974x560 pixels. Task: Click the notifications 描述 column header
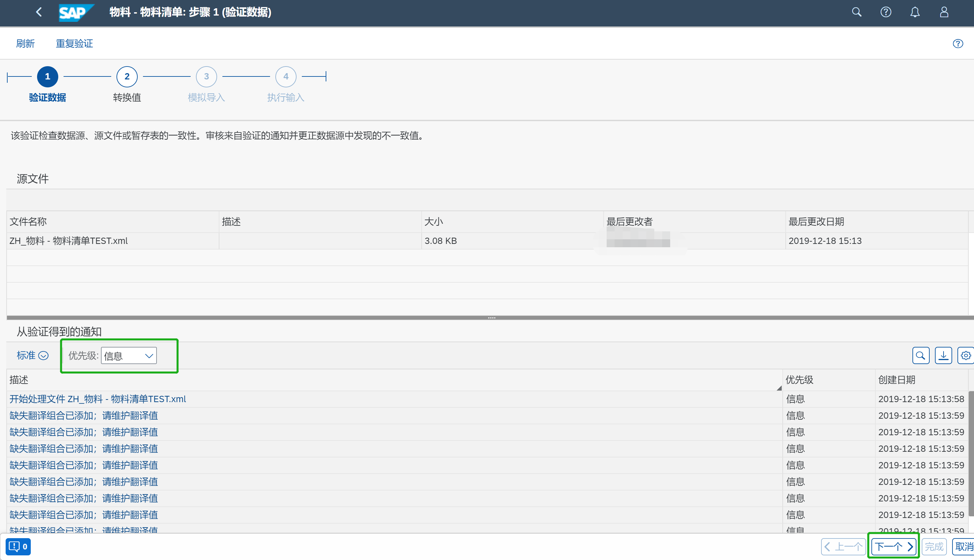tap(394, 380)
